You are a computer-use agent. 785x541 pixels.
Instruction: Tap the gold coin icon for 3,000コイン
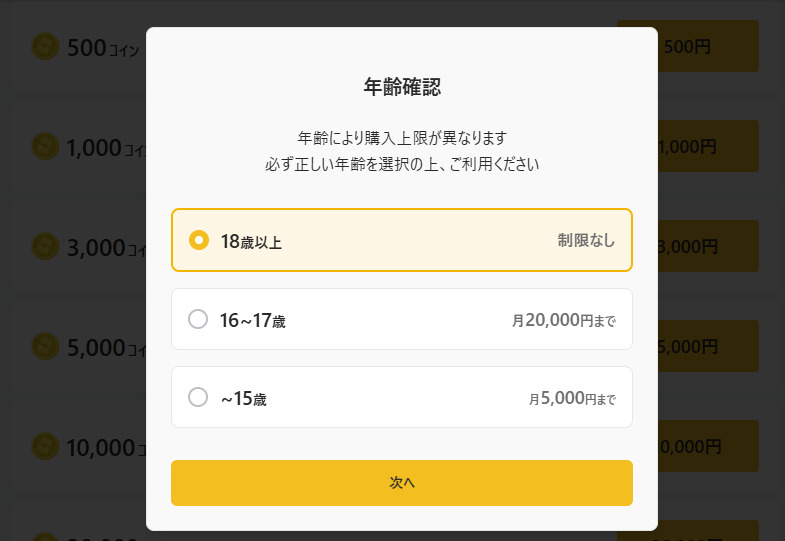point(46,246)
